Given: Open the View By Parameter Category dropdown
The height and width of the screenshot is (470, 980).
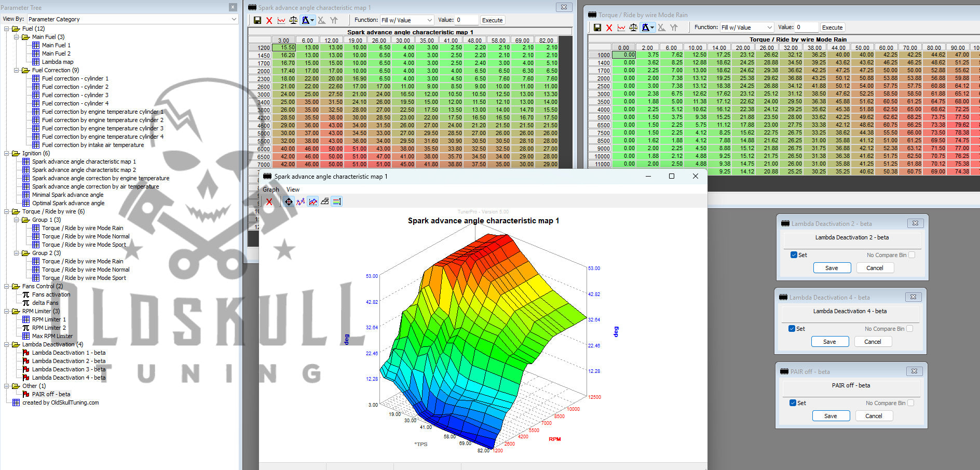Looking at the screenshot, I should click(133, 19).
